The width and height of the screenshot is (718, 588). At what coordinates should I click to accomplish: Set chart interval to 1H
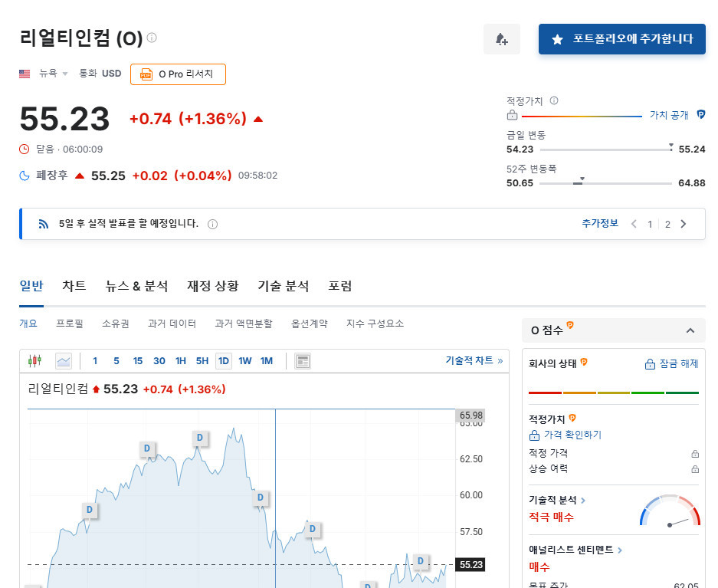click(x=181, y=361)
